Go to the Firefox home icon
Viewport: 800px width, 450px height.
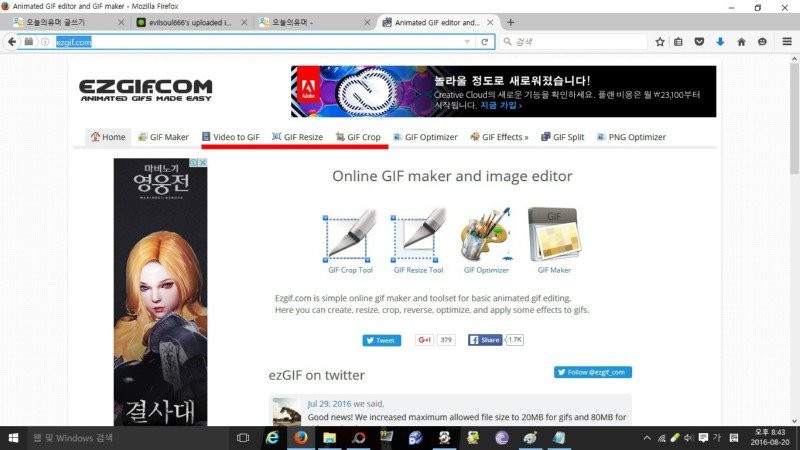coord(741,42)
